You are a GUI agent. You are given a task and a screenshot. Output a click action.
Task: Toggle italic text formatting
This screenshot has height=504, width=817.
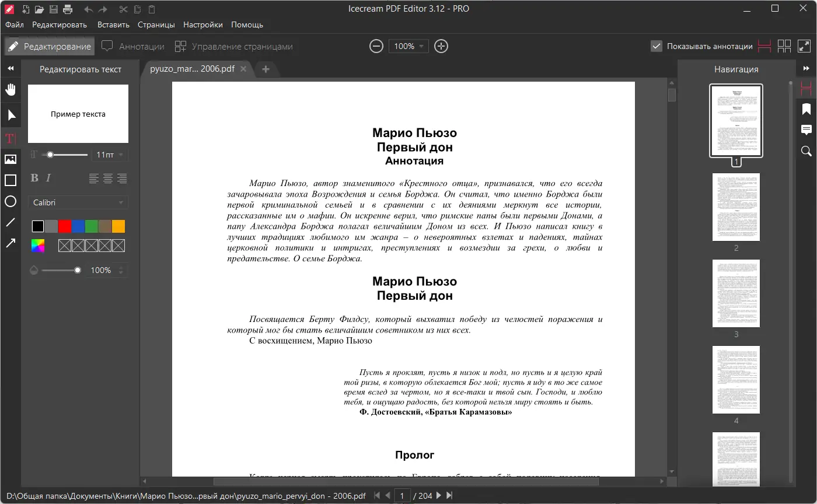(x=48, y=178)
